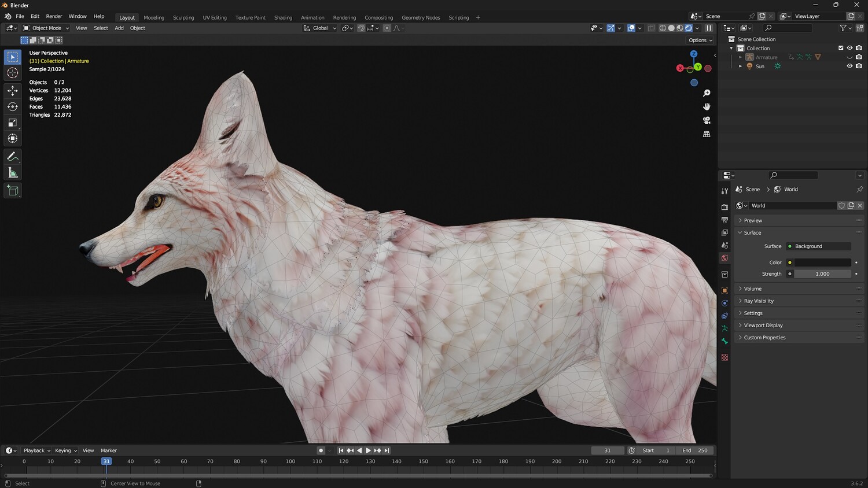Open the Render menu
The image size is (868, 488).
(54, 16)
